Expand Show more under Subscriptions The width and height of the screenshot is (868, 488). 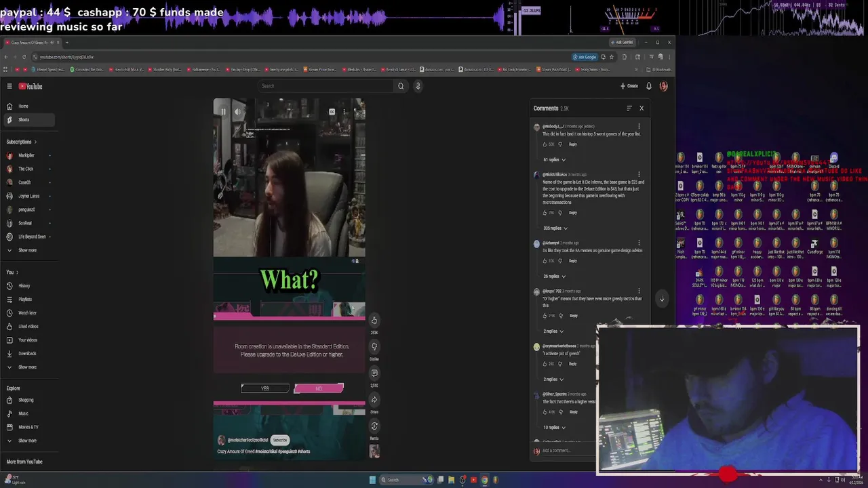pyautogui.click(x=28, y=250)
